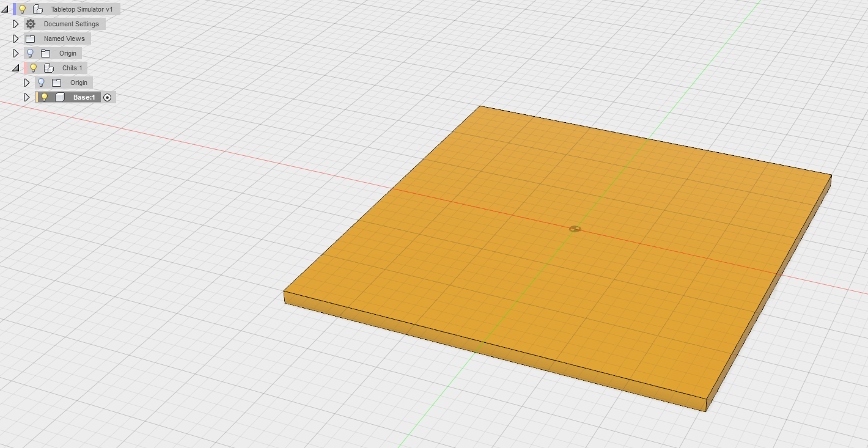
Task: Toggle visibility bulb of Tabletop Simulator v1
Action: pos(23,9)
